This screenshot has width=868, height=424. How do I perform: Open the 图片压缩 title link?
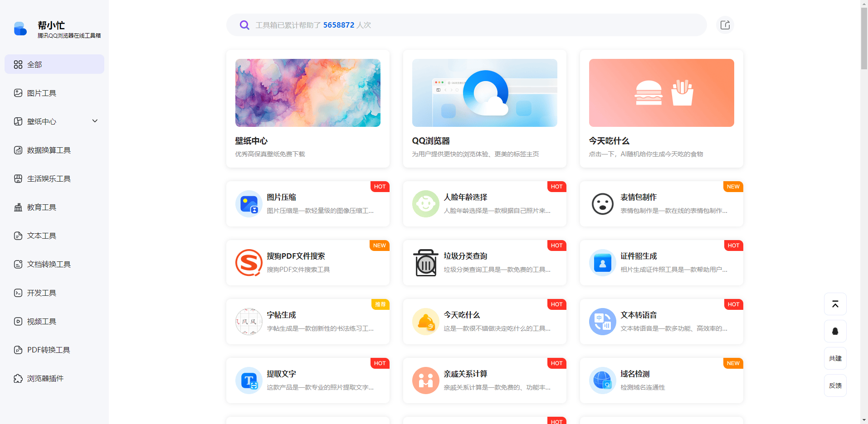tap(281, 197)
